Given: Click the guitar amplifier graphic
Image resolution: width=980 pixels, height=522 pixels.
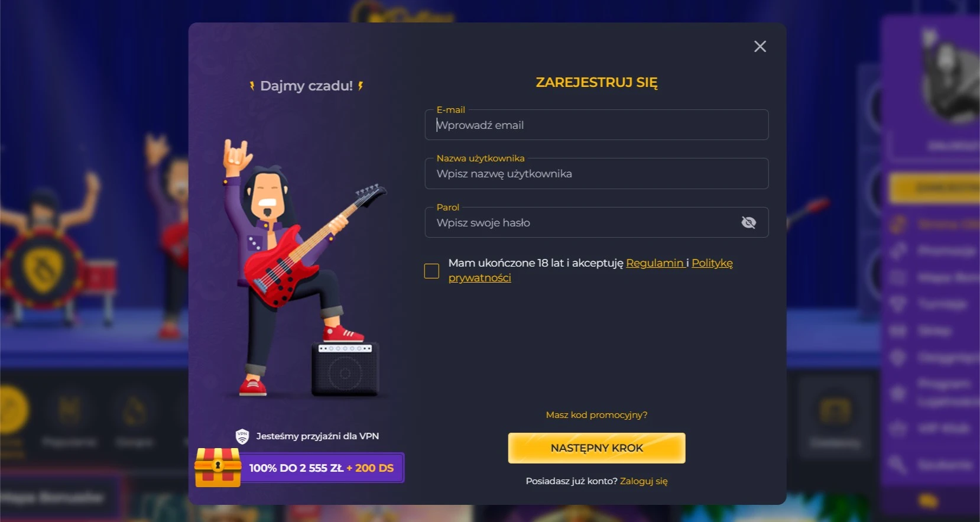Looking at the screenshot, I should click(345, 369).
